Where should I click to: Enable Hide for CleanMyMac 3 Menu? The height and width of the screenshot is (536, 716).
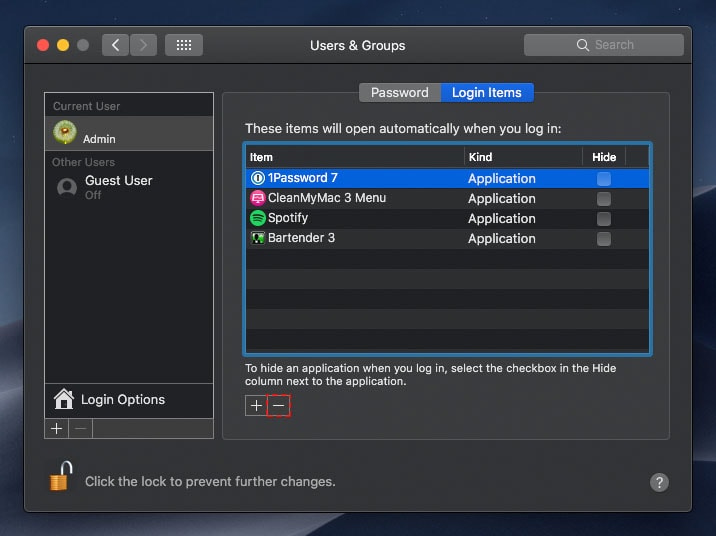pyautogui.click(x=604, y=198)
